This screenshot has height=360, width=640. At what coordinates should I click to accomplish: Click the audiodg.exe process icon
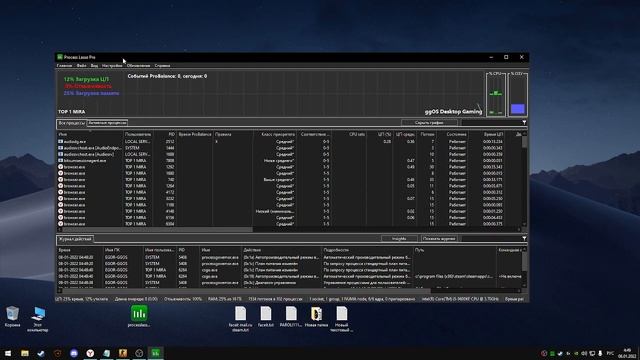[x=60, y=142]
